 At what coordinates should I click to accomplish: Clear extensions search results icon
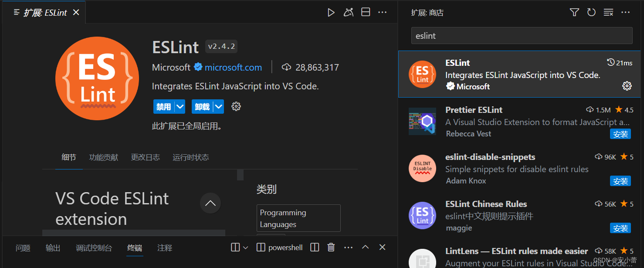608,13
